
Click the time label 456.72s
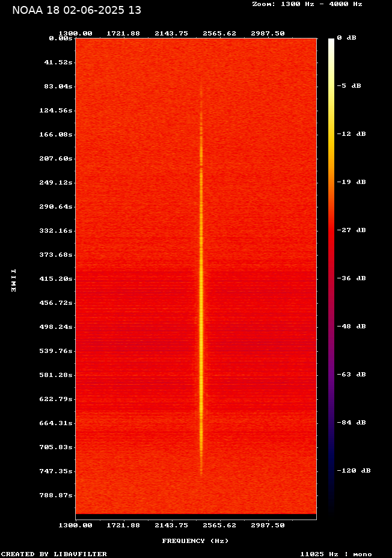pos(56,303)
